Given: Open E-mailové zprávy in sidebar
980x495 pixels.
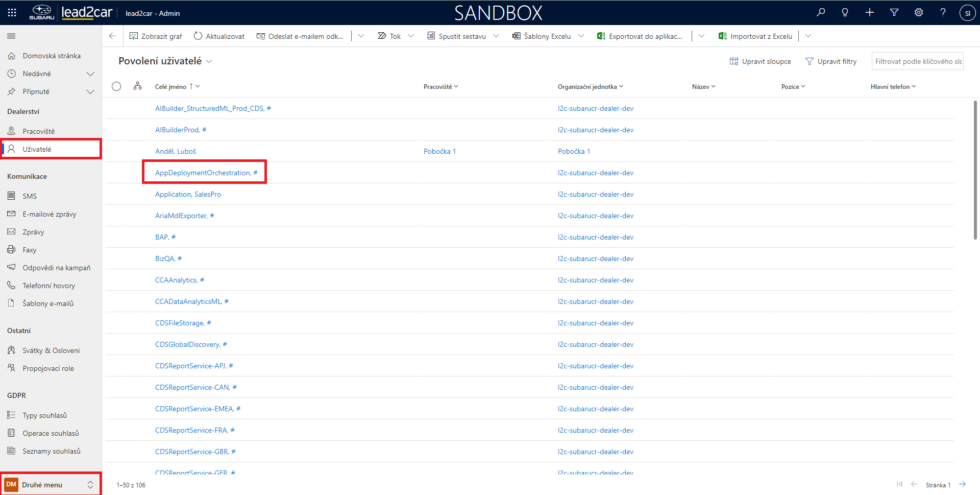Looking at the screenshot, I should click(x=49, y=214).
